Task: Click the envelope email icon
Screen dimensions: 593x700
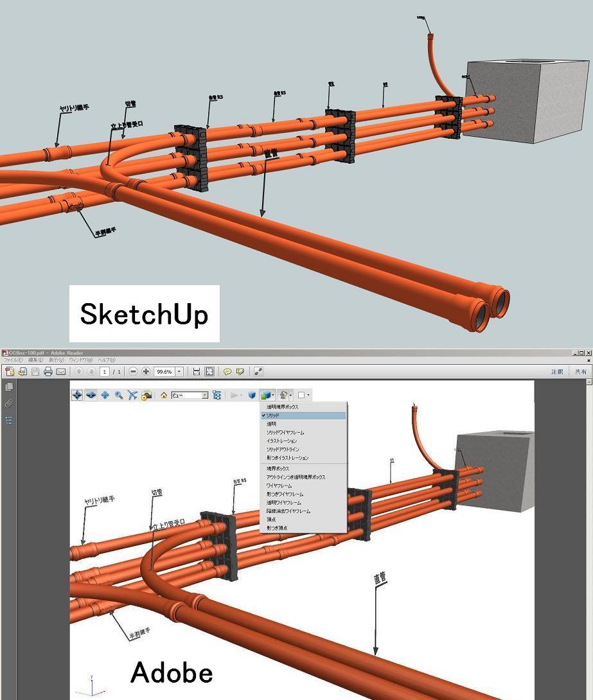Action: 61,371
